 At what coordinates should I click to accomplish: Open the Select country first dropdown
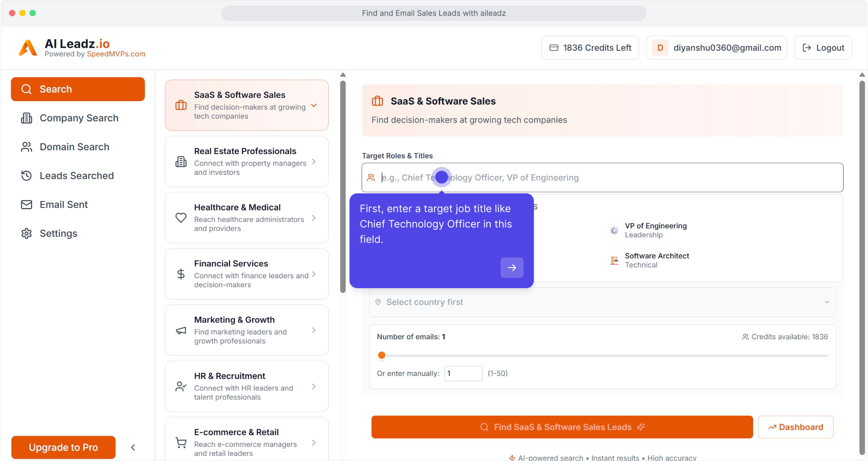click(602, 302)
